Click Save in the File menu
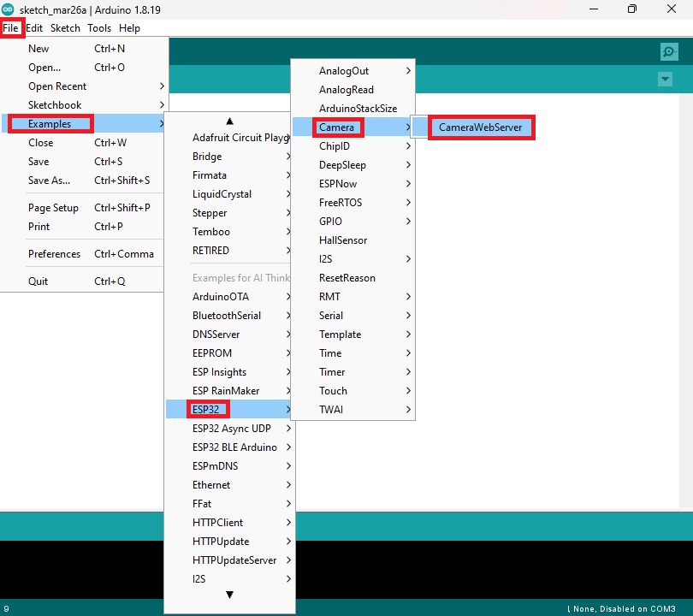693x616 pixels. click(x=84, y=162)
